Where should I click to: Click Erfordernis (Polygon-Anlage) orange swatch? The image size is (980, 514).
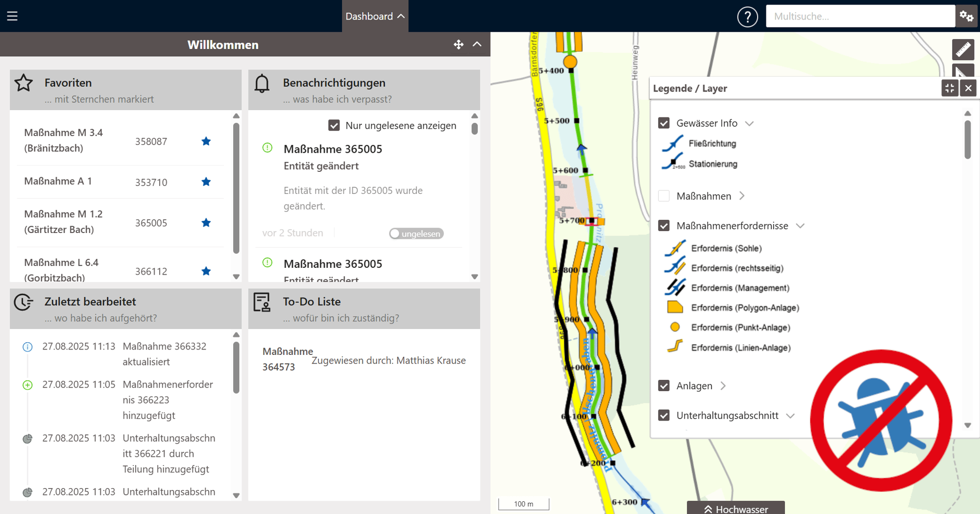[675, 307]
